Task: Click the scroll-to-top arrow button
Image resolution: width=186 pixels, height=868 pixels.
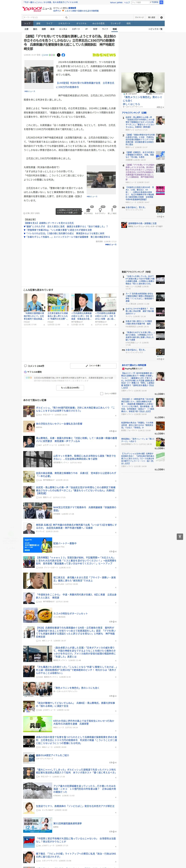Action: 180,536
